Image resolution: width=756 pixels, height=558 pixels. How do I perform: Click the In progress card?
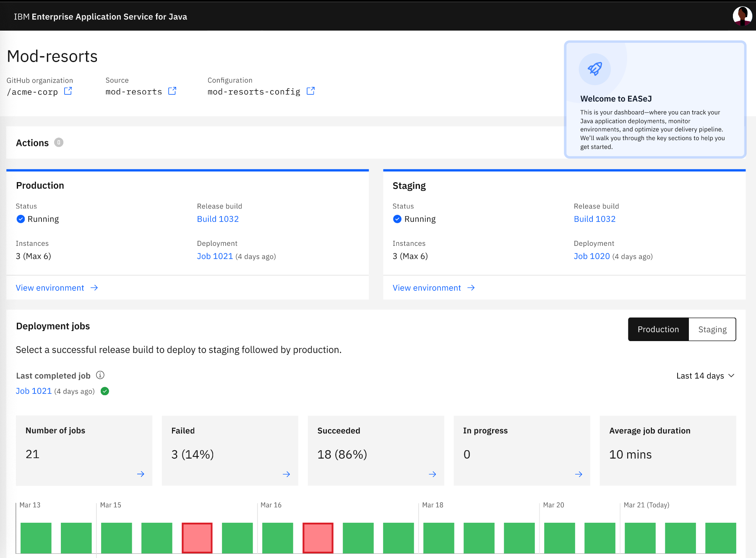tap(522, 451)
